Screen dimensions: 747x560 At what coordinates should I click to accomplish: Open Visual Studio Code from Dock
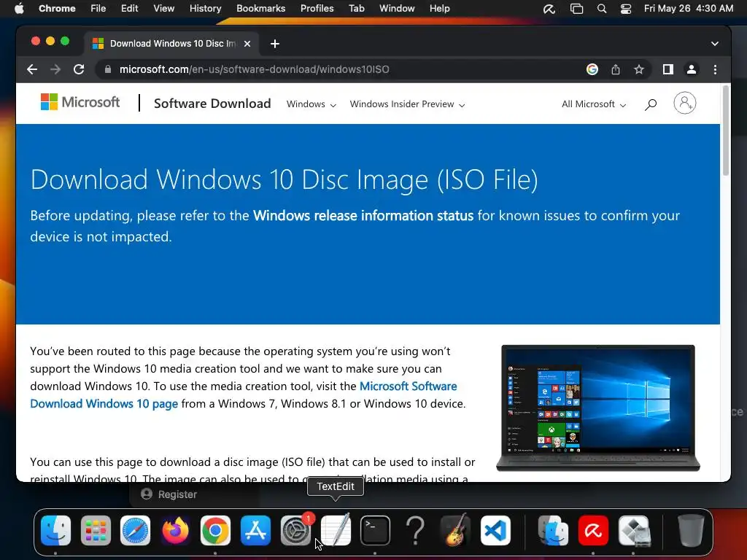tap(495, 531)
